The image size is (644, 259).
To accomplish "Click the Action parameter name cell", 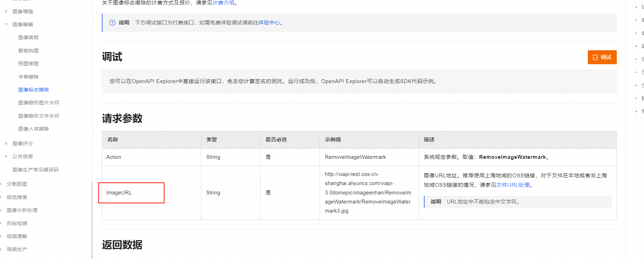I will tap(151, 157).
